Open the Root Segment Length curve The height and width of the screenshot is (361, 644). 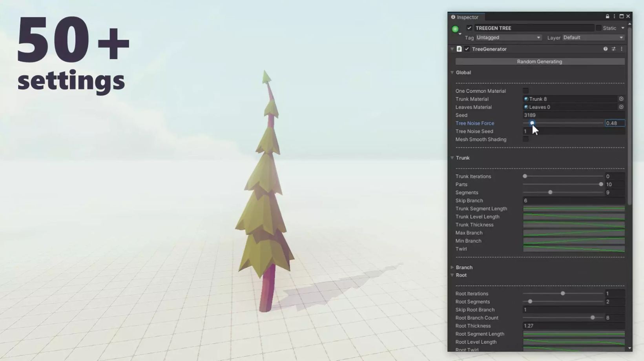[574, 334]
